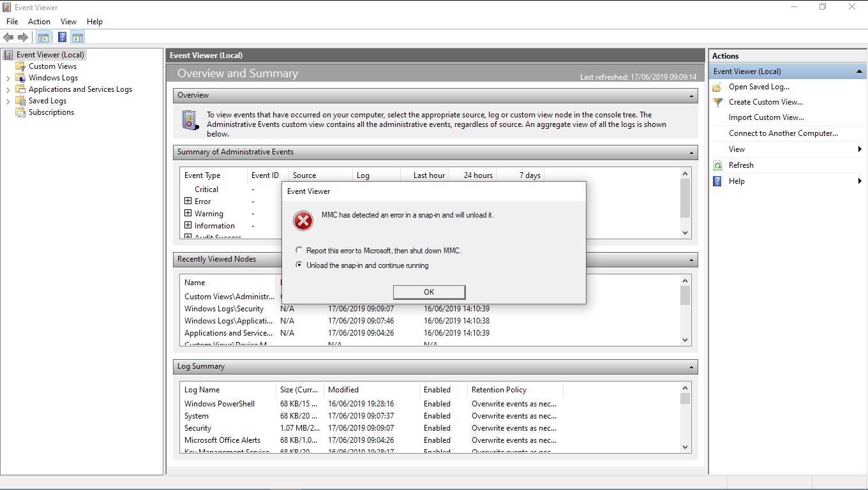This screenshot has height=490, width=868.
Task: Toggle Show/Hide Action Pane toolbar icon
Action: (78, 38)
